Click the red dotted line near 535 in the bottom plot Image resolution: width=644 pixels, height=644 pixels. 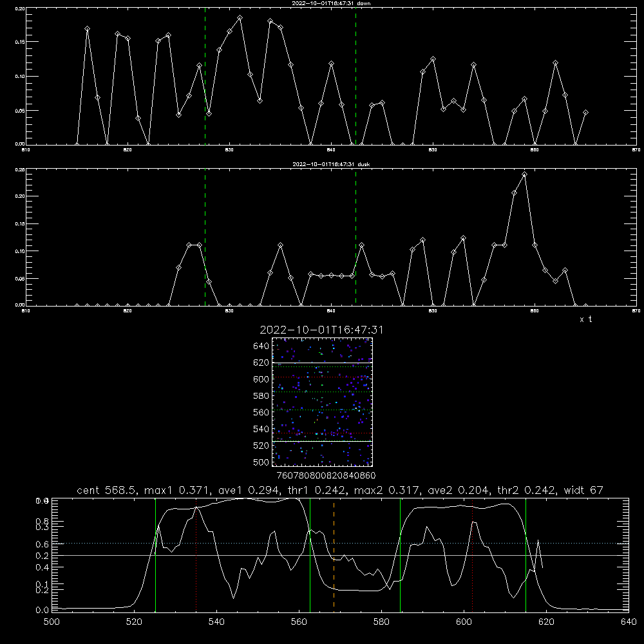click(196, 554)
